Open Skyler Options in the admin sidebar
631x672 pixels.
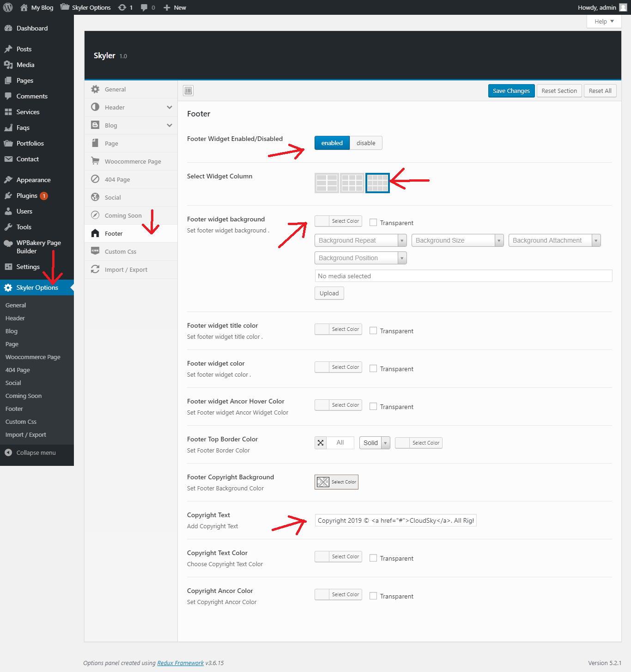[37, 287]
